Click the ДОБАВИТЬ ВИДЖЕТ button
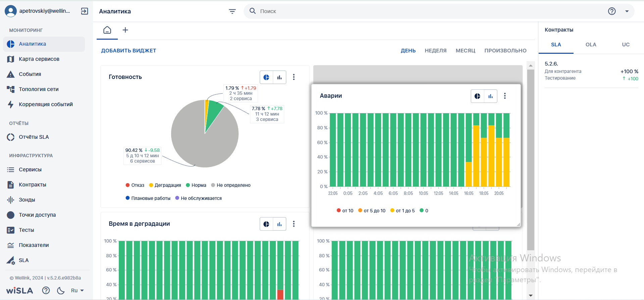The image size is (644, 300). tap(129, 51)
